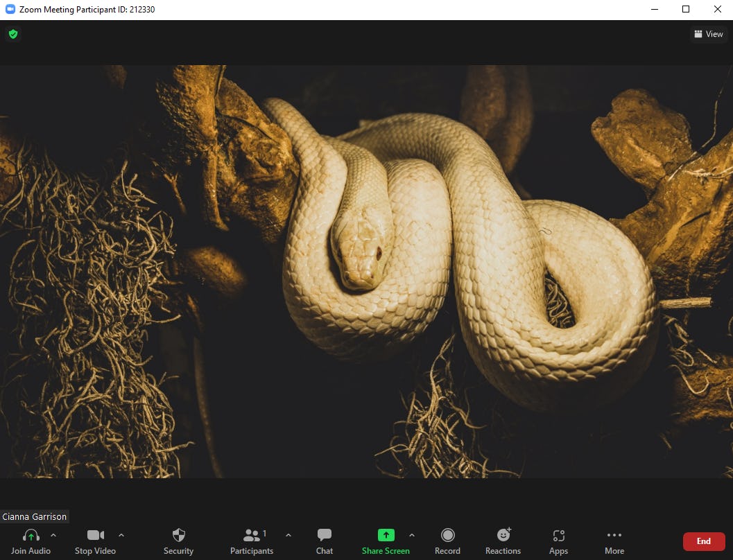Toggle video off with Stop Video
Viewport: 733px width, 560px height.
[x=95, y=541]
